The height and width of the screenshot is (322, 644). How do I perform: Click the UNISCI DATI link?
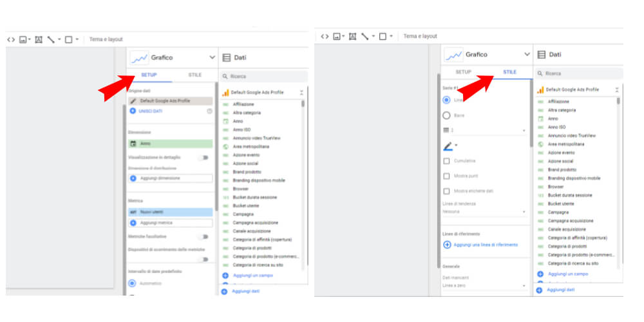click(150, 111)
